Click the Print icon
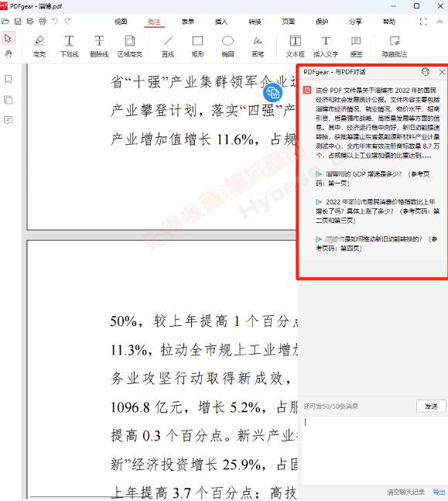448x501 pixels. click(43, 22)
